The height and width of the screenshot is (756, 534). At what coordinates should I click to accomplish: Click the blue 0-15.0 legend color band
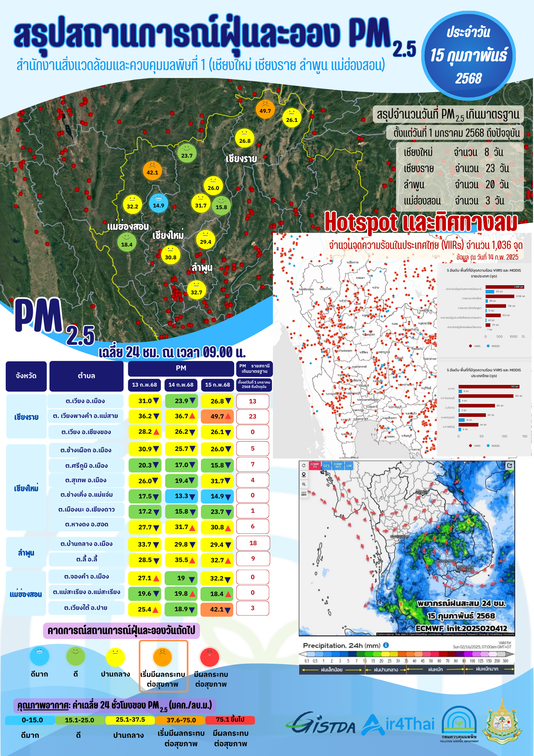tap(30, 720)
